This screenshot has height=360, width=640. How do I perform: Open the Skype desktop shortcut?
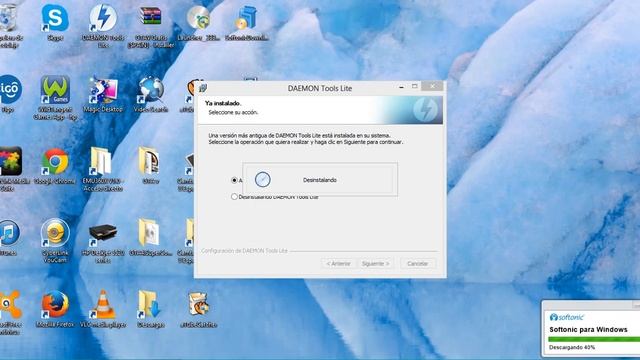coord(55,18)
